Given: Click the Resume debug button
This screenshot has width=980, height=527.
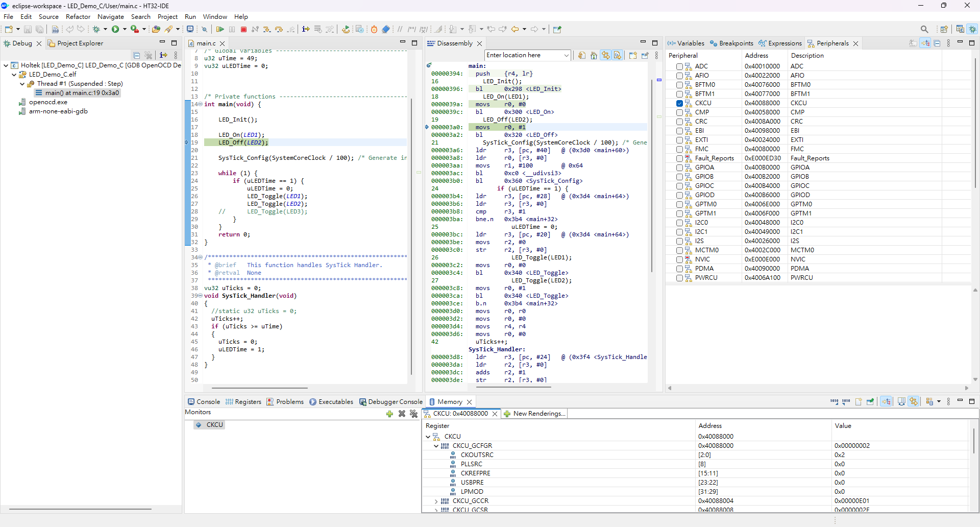Looking at the screenshot, I should click(x=220, y=30).
